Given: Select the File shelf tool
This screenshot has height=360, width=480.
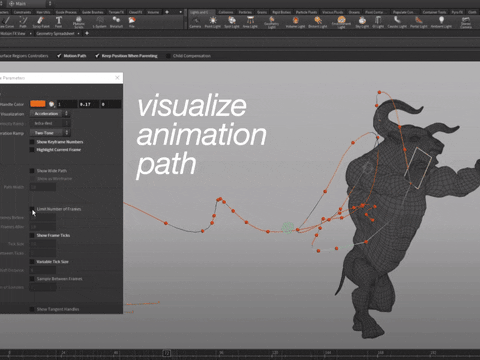Looking at the screenshot, I should pyautogui.click(x=132, y=22).
